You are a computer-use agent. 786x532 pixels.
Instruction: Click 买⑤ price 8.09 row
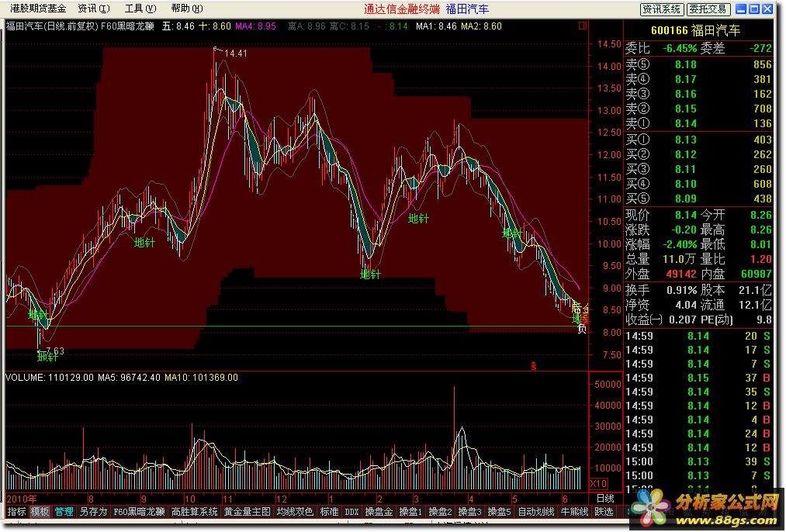coord(698,199)
